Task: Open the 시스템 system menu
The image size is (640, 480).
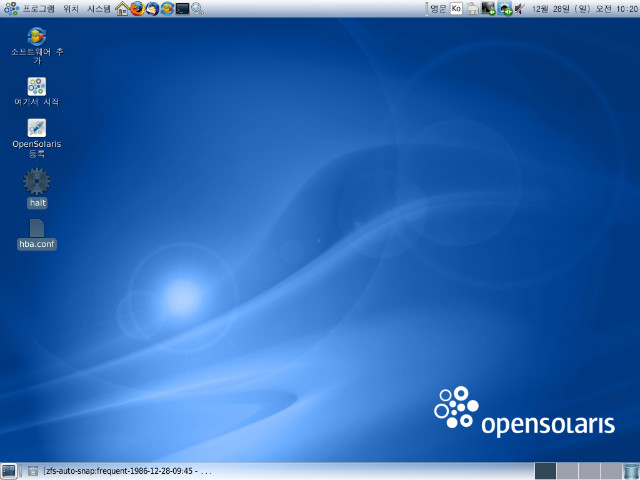Action: coord(98,9)
